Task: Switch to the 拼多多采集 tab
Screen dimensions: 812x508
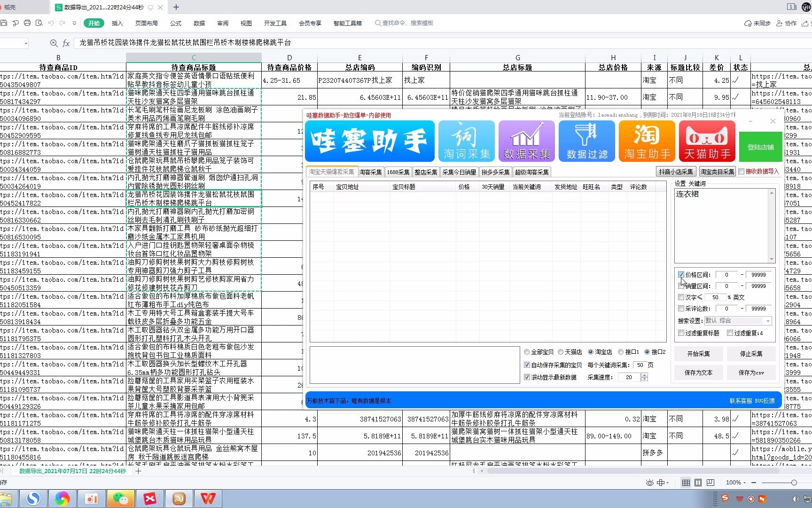Action: [495, 172]
